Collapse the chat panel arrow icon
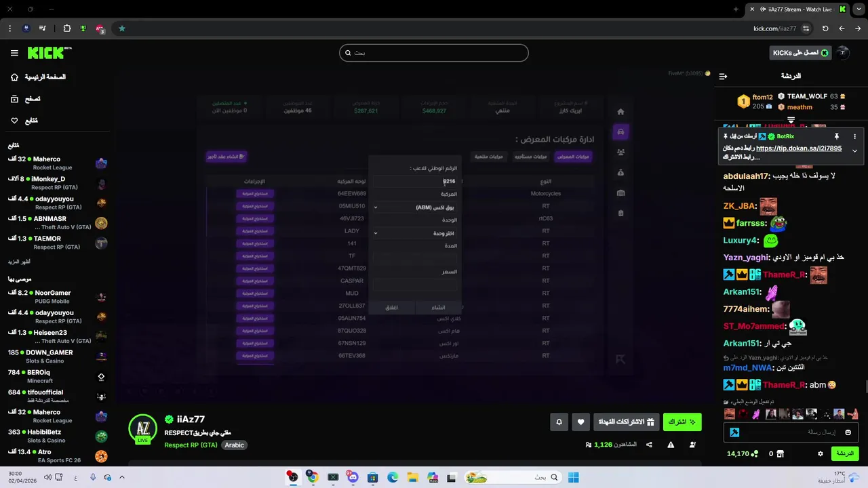Screen dimensions: 868x488 pos(723,76)
